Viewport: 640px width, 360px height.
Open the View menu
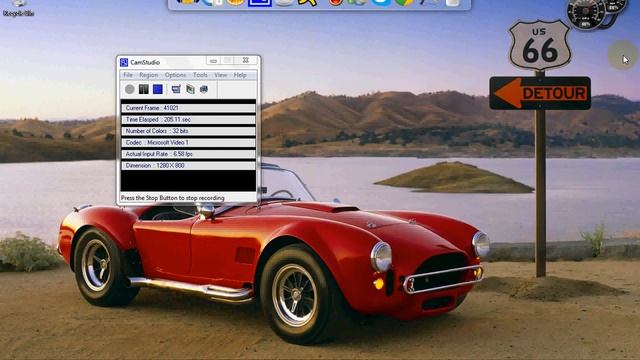click(x=221, y=75)
